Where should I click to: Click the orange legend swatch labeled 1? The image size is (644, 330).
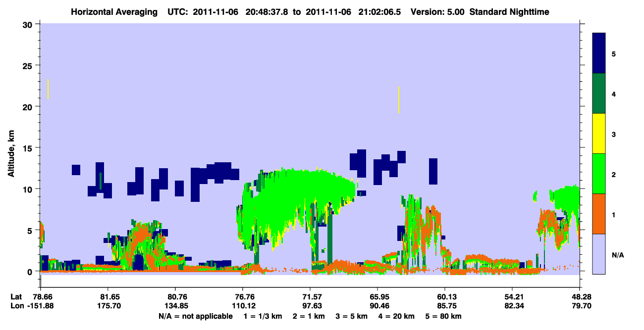(599, 214)
